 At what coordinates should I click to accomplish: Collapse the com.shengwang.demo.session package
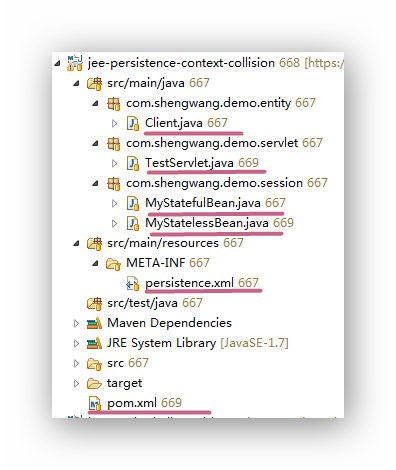tap(96, 183)
